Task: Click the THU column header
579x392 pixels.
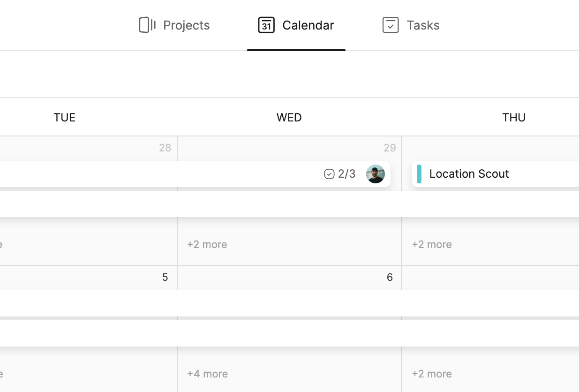Action: pyautogui.click(x=513, y=117)
